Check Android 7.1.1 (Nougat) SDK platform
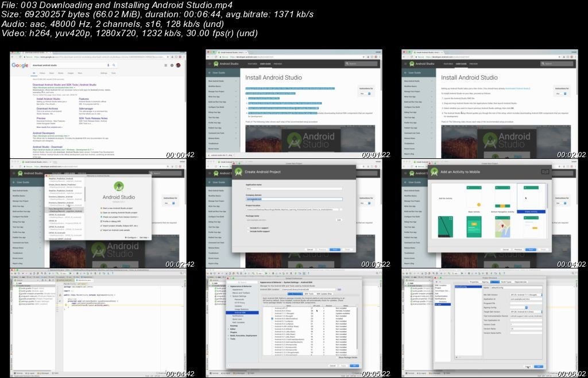 [272, 314]
